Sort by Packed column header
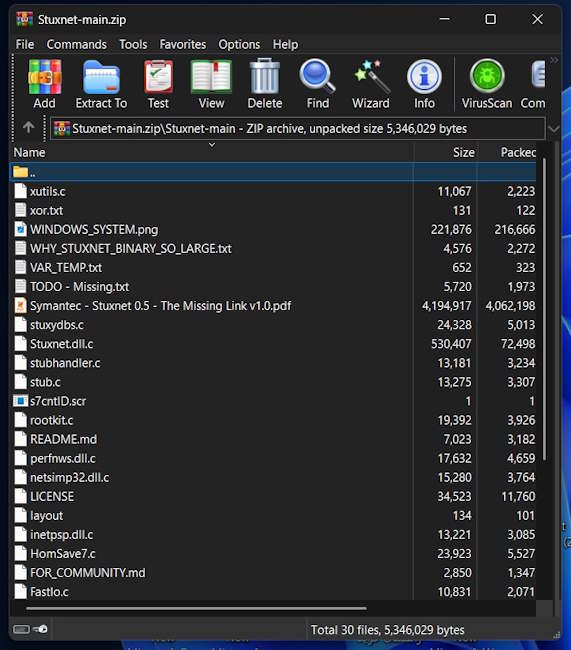Screen dimensions: 571x650 click(507, 152)
